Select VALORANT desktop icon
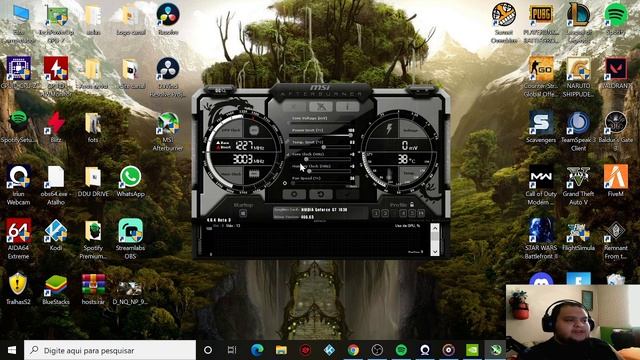The width and height of the screenshot is (640, 360). click(x=616, y=73)
